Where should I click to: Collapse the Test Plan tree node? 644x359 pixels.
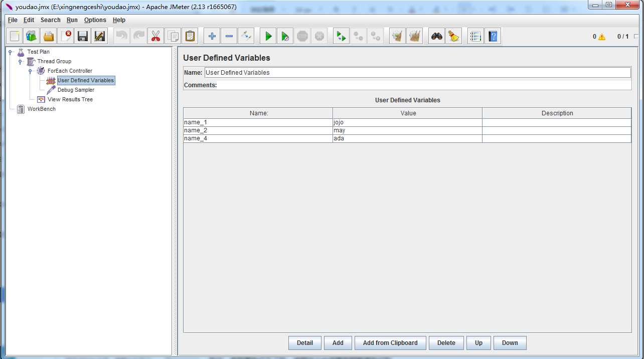[x=11, y=52]
